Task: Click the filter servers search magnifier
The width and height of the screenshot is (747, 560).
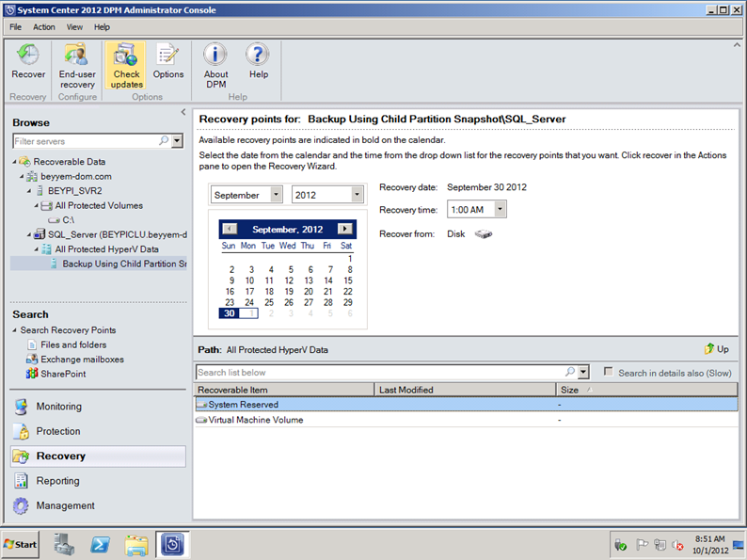Action: pos(164,141)
